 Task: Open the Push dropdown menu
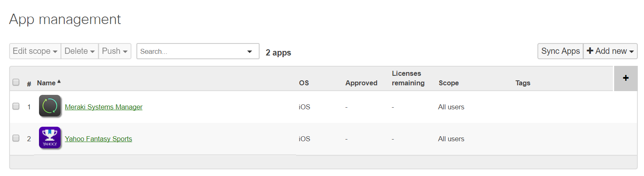[115, 51]
